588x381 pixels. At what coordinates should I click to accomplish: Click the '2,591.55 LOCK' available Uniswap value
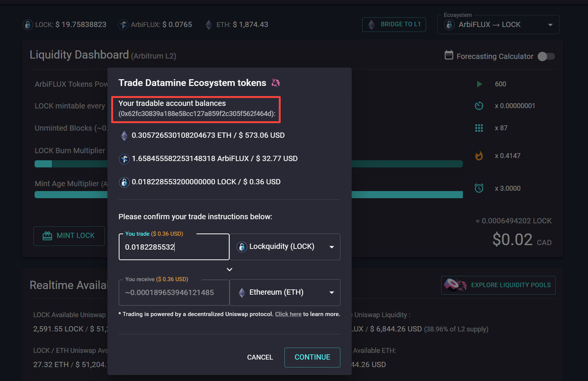point(58,329)
